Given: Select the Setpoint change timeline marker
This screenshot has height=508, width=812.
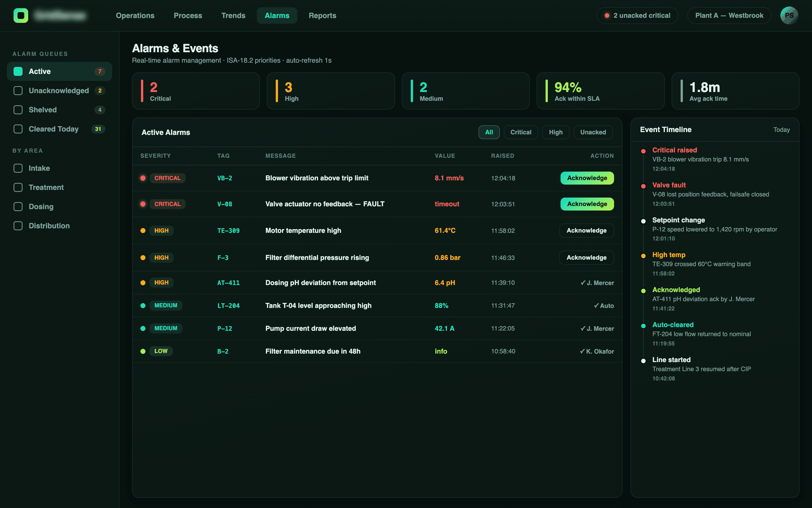Looking at the screenshot, I should pyautogui.click(x=643, y=221).
